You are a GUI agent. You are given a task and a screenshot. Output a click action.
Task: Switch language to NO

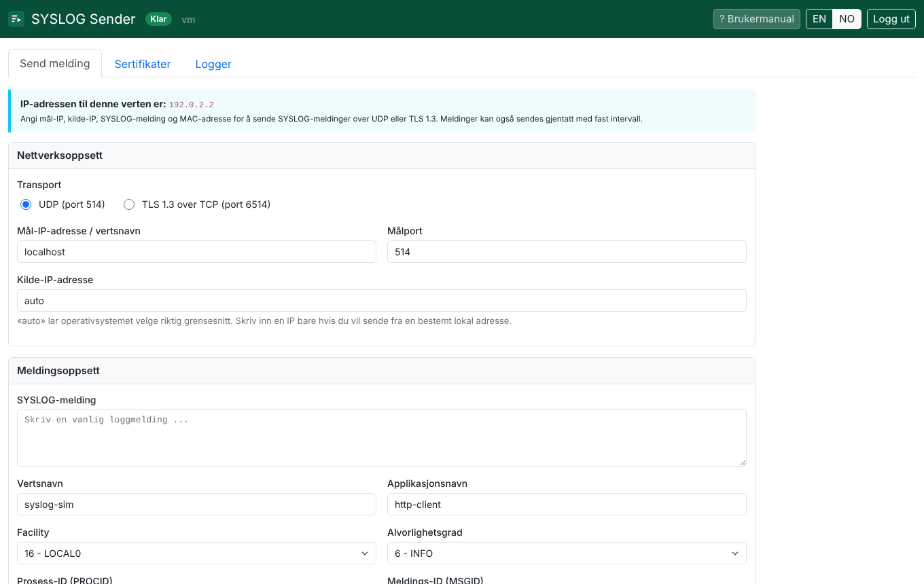click(x=847, y=19)
